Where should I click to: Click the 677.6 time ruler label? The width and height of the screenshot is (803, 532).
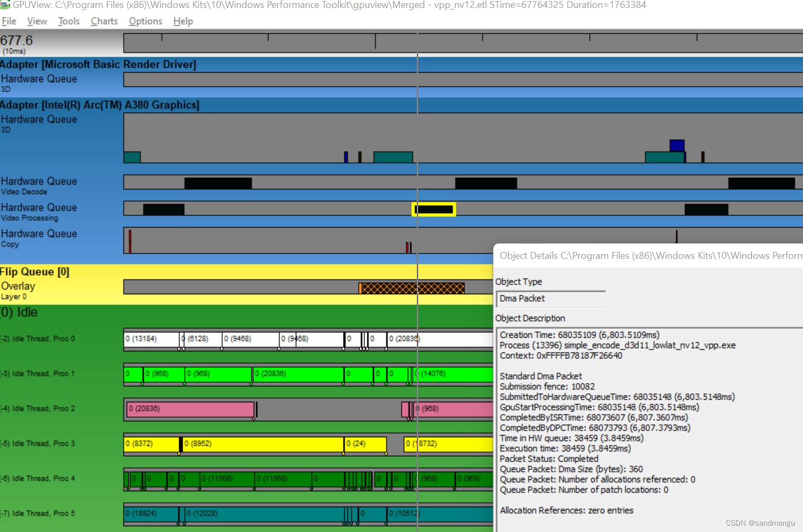16,40
